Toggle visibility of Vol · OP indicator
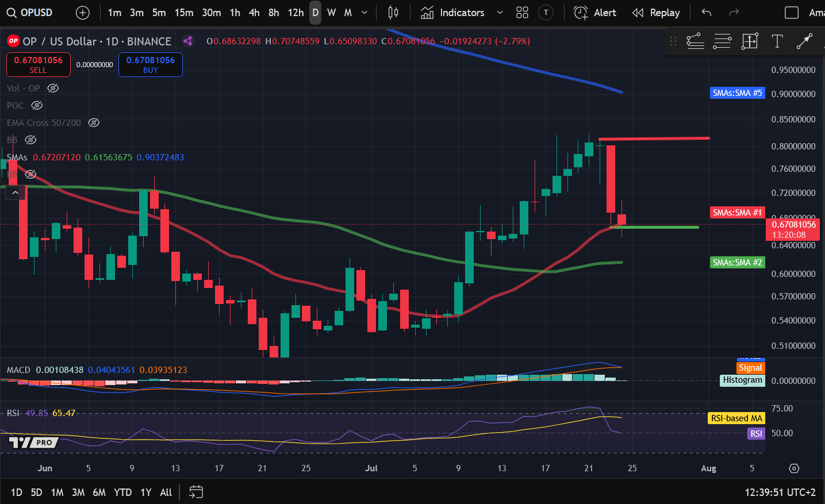The height and width of the screenshot is (504, 825). click(x=53, y=88)
